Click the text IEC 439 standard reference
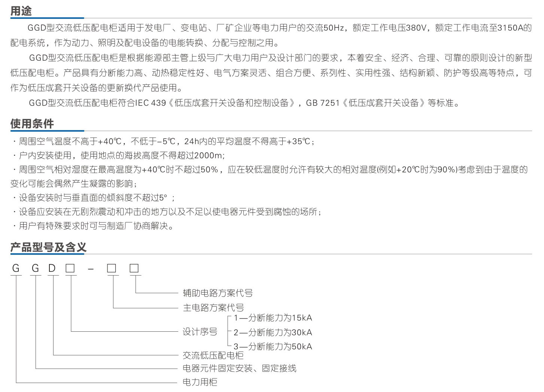The width and height of the screenshot is (544, 392). (x=151, y=103)
